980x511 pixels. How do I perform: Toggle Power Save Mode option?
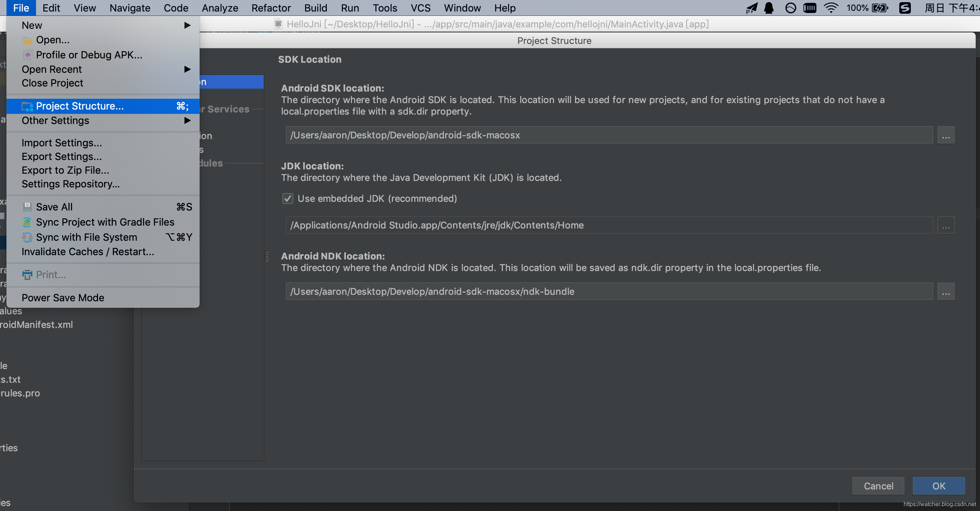coord(62,298)
